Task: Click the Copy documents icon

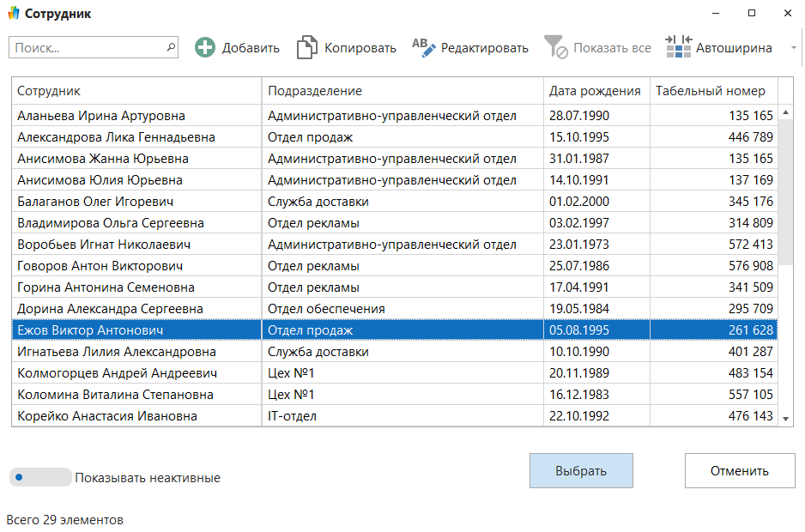Action: [x=306, y=48]
